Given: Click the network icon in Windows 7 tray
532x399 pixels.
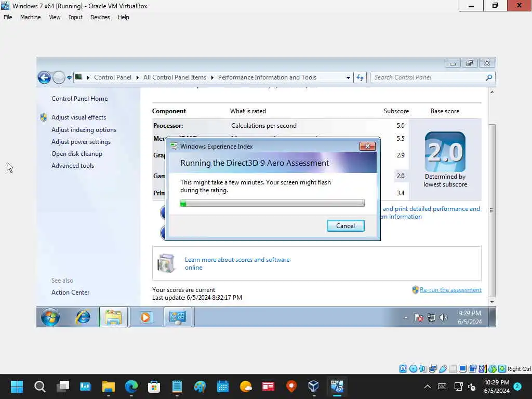Looking at the screenshot, I should [x=431, y=318].
